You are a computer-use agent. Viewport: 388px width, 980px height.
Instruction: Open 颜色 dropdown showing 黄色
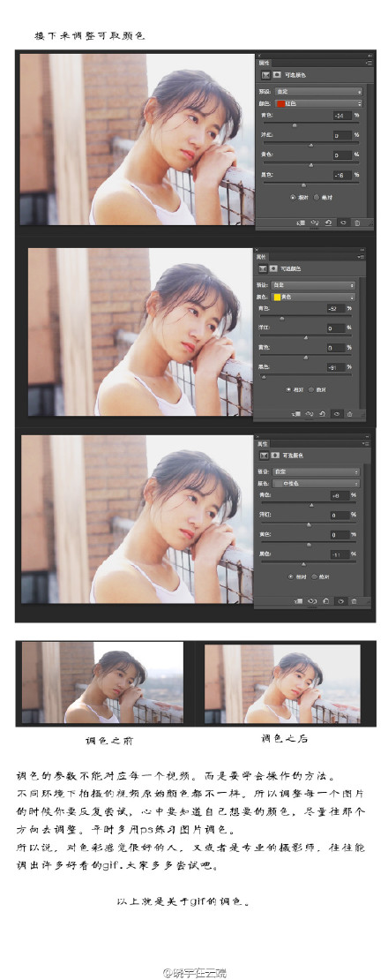pyautogui.click(x=313, y=297)
